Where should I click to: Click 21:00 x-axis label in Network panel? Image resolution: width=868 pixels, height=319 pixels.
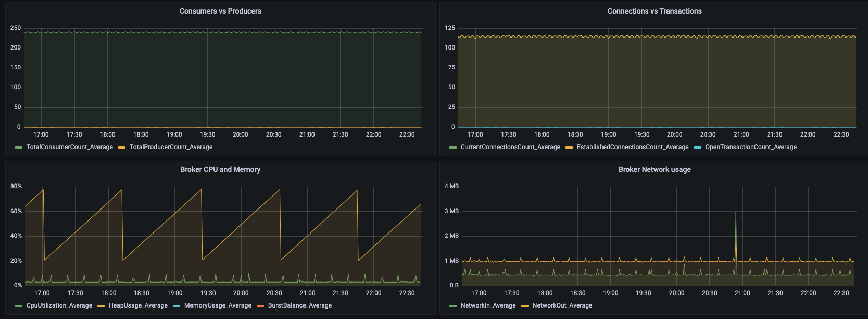point(742,293)
